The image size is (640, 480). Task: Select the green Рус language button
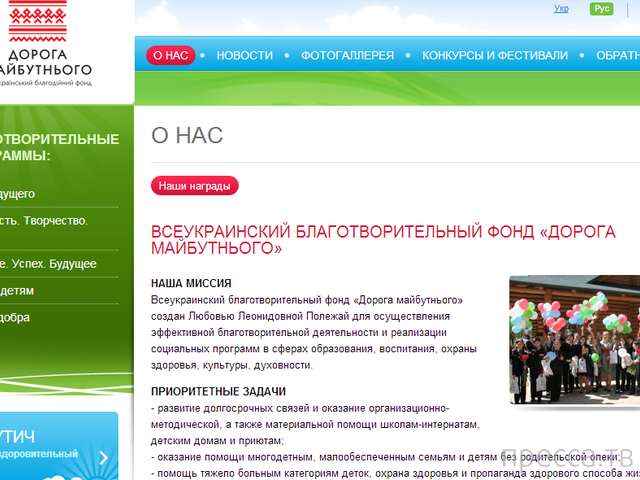pos(601,9)
